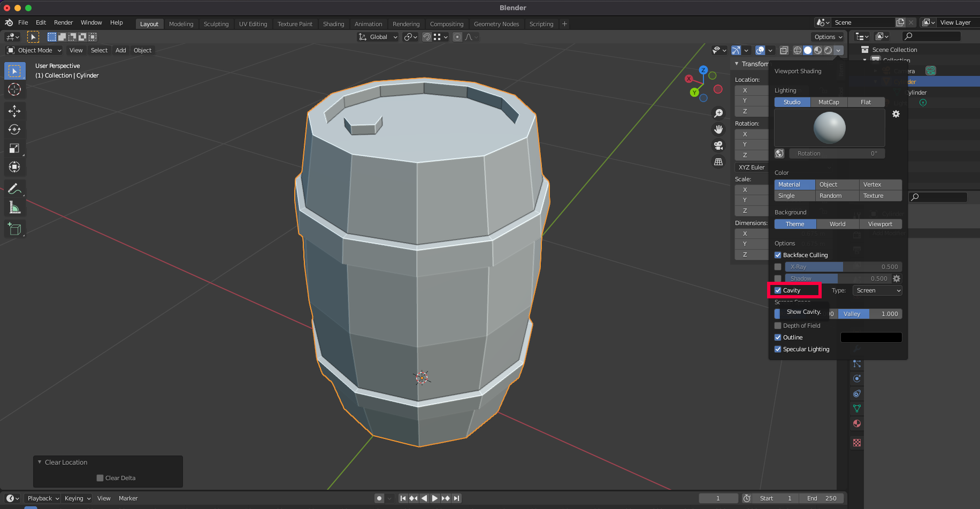Switch perspective/orthographic grid icon
980x509 pixels.
(x=718, y=161)
